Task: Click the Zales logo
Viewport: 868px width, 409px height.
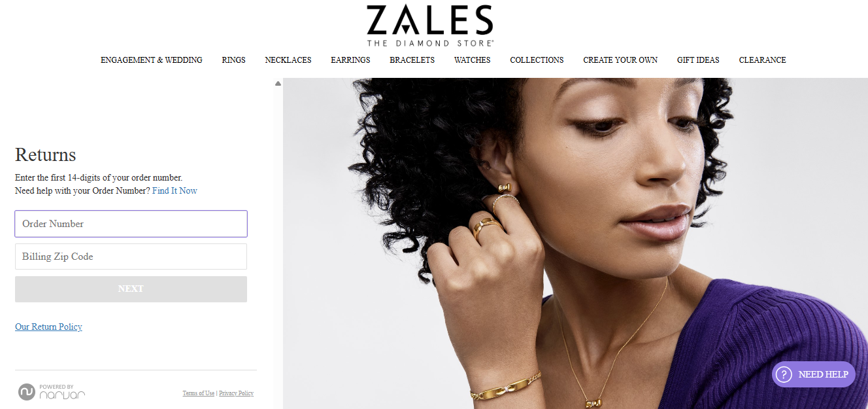Action: (x=429, y=25)
